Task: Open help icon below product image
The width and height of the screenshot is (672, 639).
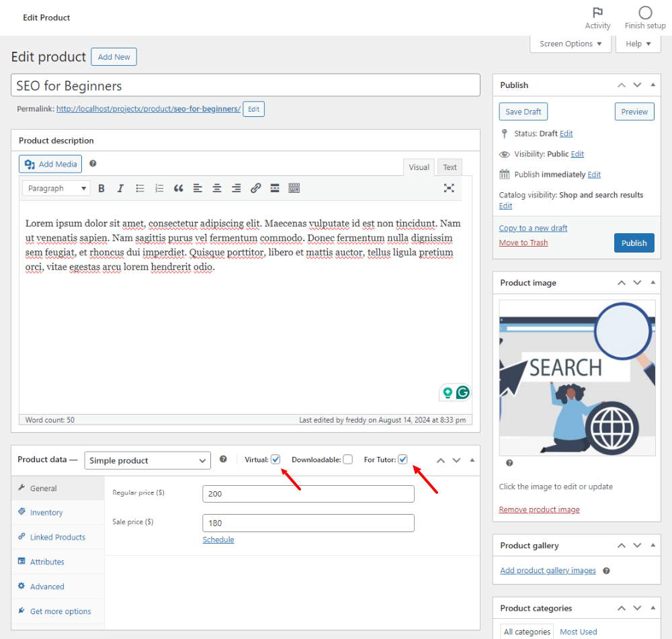Action: click(509, 463)
